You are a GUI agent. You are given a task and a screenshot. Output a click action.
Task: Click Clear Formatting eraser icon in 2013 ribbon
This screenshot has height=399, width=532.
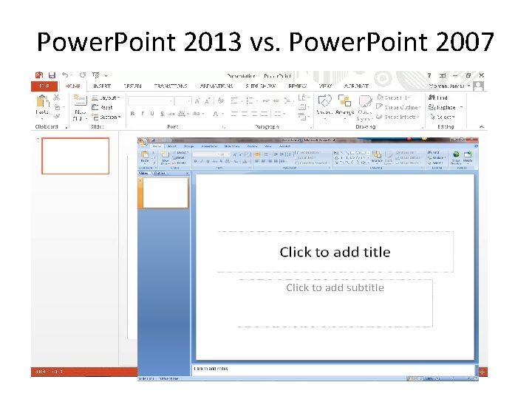221,100
